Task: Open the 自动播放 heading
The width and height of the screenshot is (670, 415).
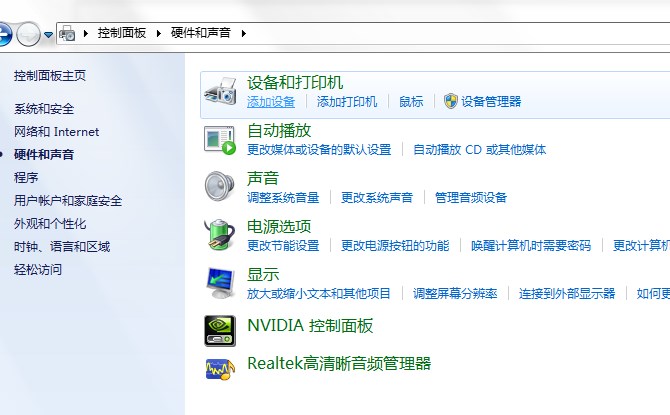Action: coord(279,131)
